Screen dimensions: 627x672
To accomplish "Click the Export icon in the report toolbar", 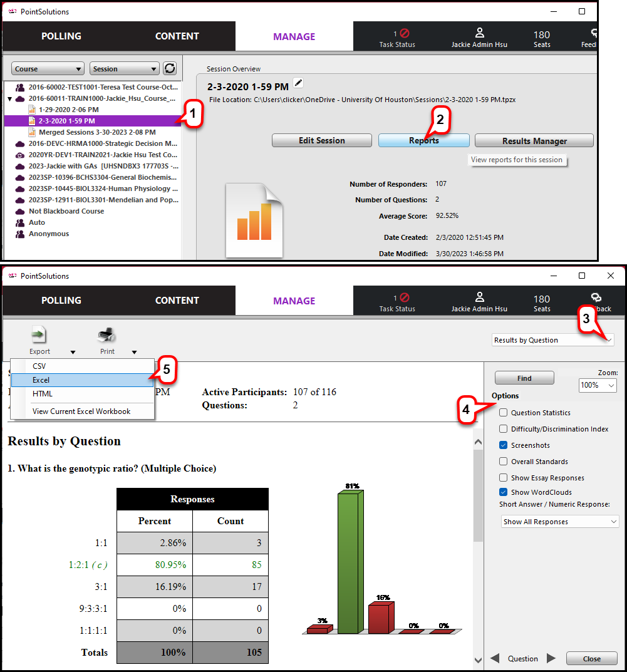I will coord(39,335).
